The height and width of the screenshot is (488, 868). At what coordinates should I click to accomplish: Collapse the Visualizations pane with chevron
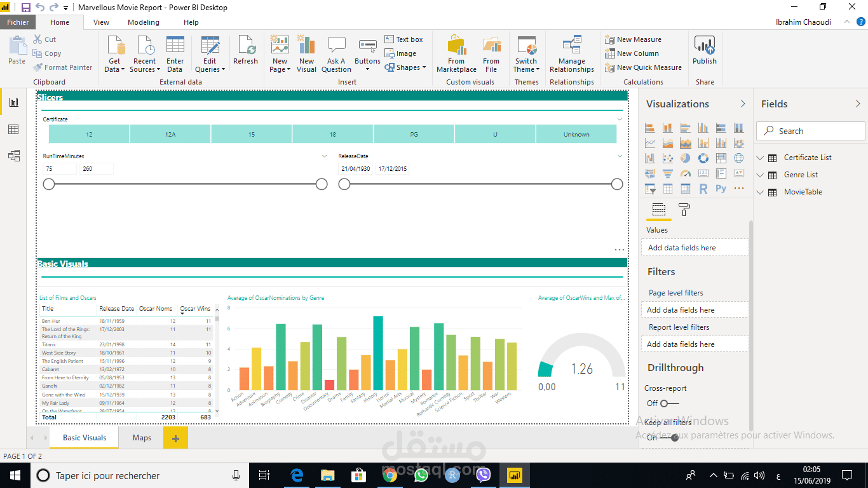(743, 104)
